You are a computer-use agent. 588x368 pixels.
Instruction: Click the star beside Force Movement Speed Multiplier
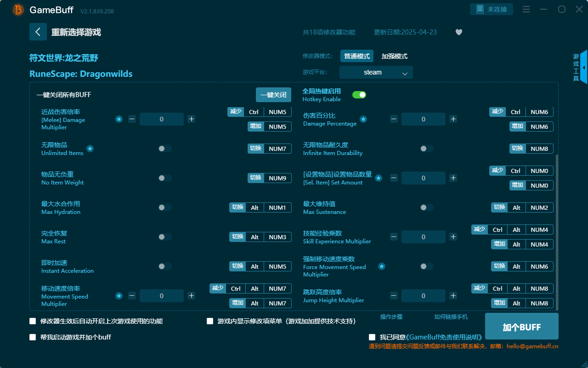tap(382, 266)
